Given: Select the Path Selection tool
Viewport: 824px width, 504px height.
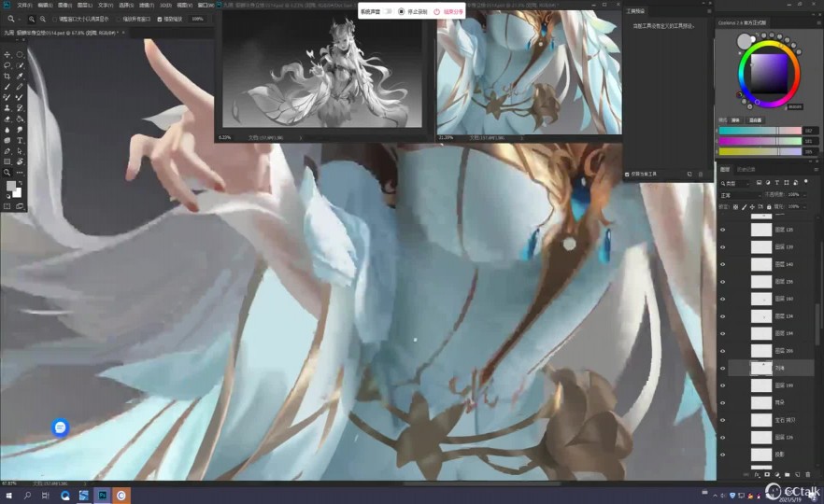Looking at the screenshot, I should click(20, 150).
